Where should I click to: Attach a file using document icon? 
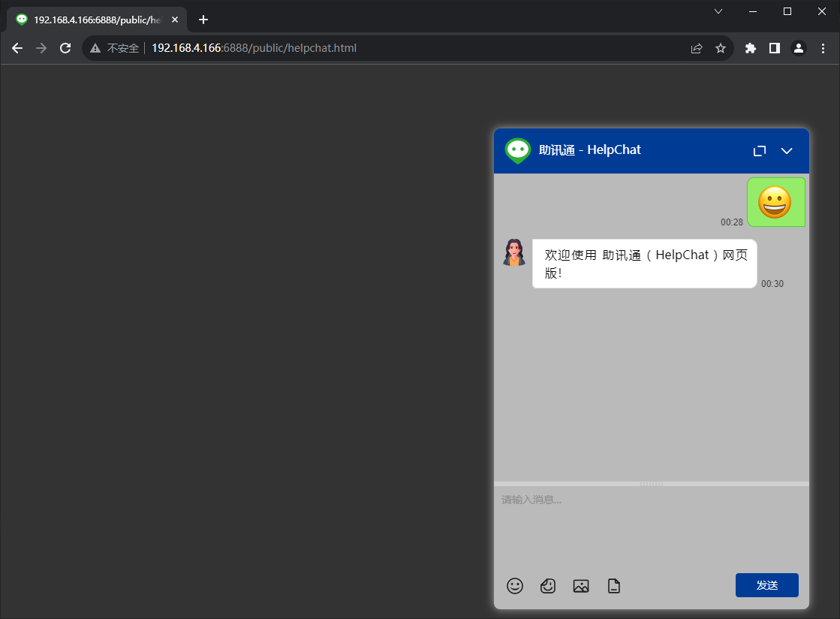click(614, 586)
